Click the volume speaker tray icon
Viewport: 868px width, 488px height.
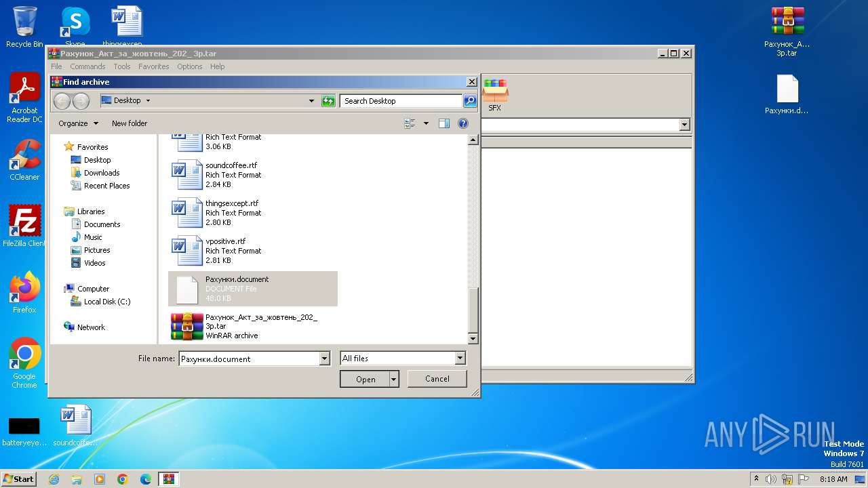771,479
